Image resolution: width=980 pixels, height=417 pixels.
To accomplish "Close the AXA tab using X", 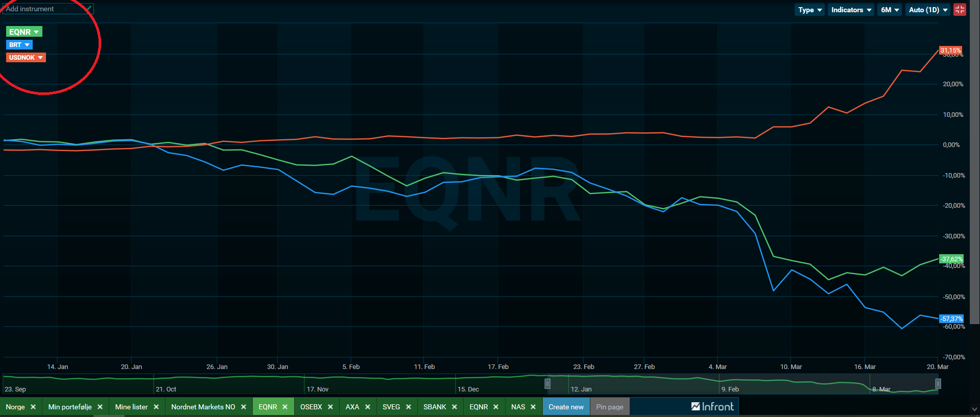I will click(x=368, y=407).
